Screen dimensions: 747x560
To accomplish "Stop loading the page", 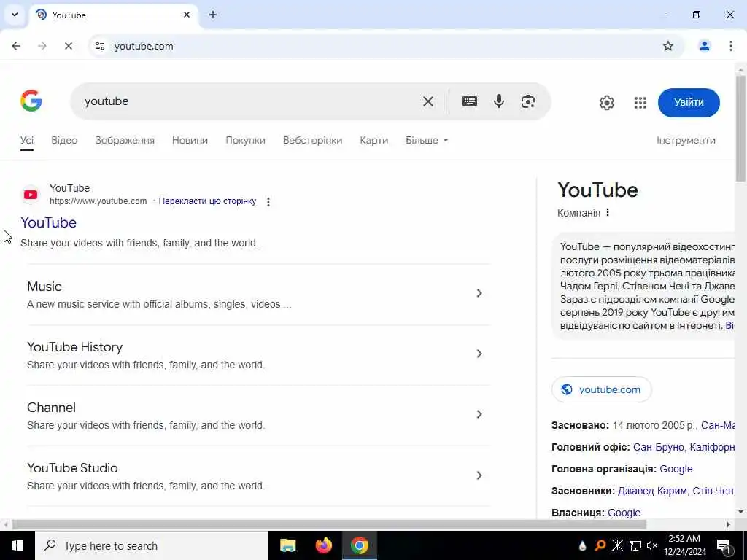I will [x=68, y=46].
